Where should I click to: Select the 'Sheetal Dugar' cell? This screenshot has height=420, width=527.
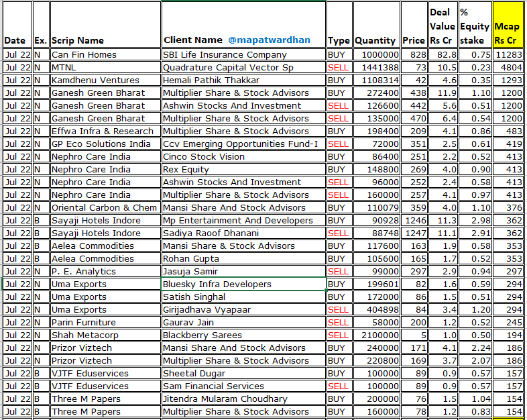coord(243,373)
